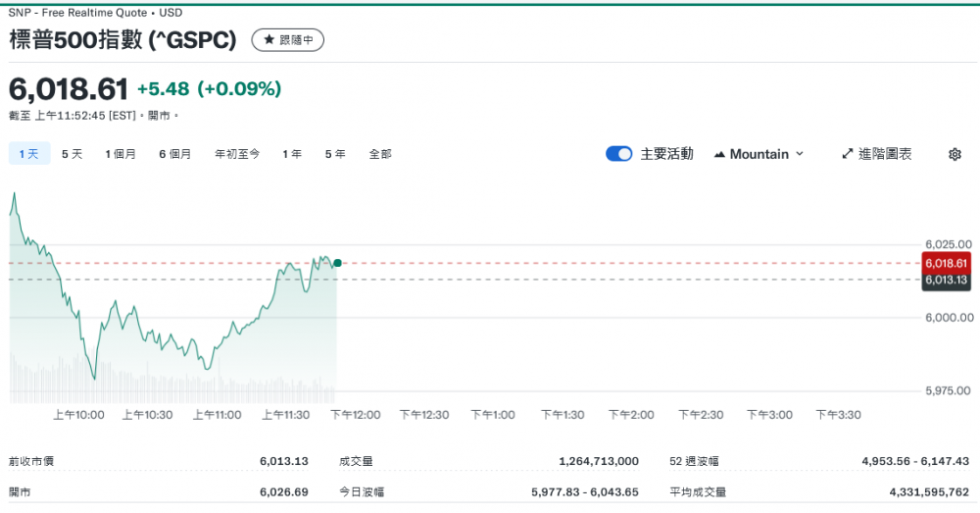
Task: Show the 年初至今 chart range
Action: pyautogui.click(x=237, y=154)
